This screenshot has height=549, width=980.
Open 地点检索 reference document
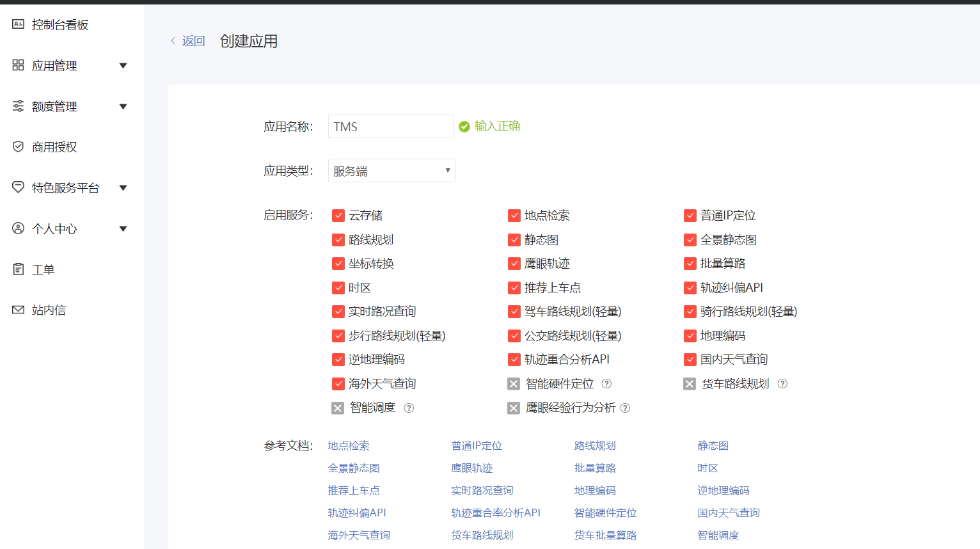click(x=349, y=445)
